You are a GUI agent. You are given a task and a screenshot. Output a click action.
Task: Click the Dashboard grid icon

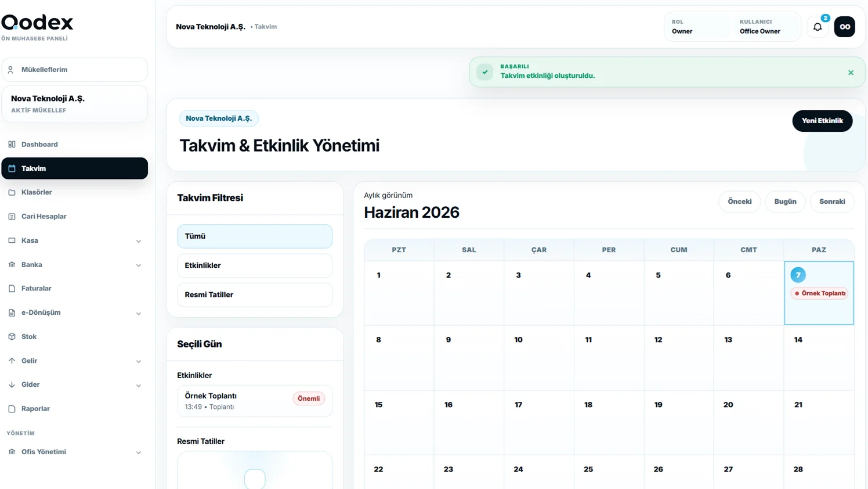pos(12,144)
